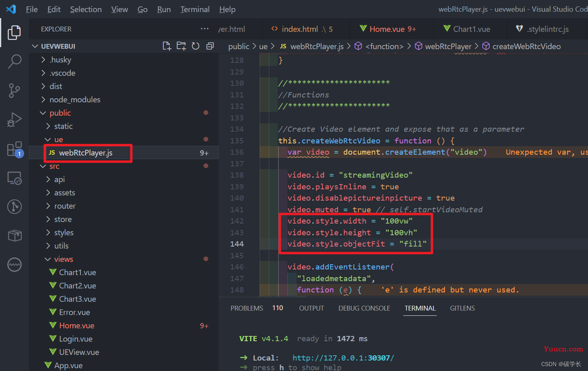
Task: Collapse the views folder
Action: (48, 259)
